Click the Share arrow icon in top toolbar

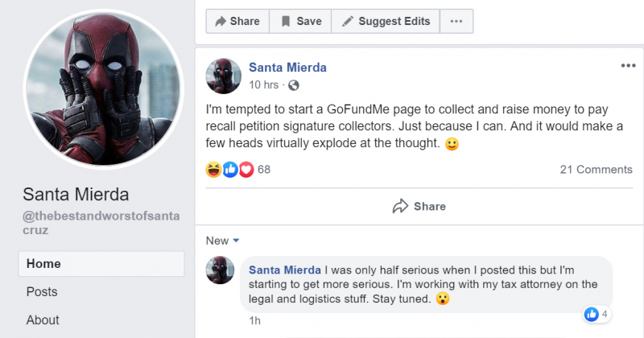[x=219, y=22]
